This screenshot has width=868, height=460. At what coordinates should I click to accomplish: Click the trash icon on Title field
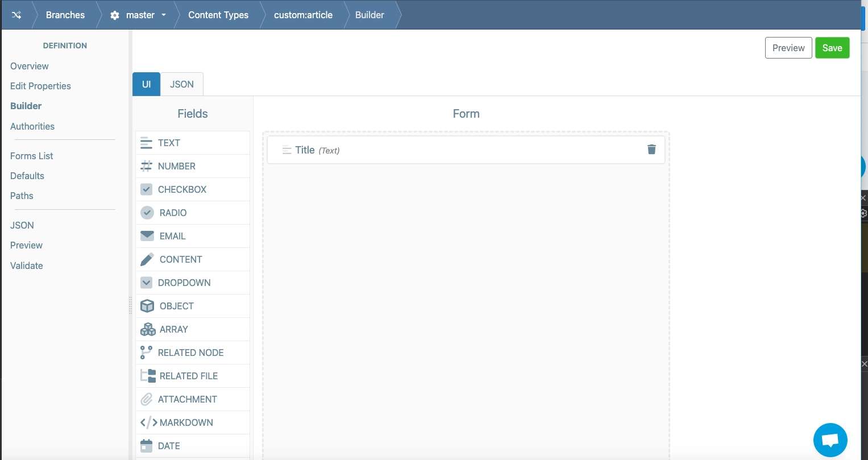point(651,150)
